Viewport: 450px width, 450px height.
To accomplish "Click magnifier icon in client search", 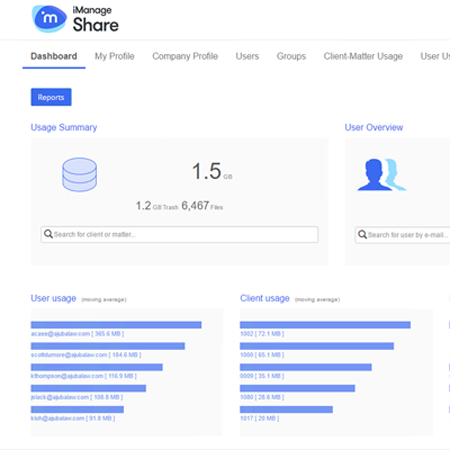I will [x=48, y=234].
